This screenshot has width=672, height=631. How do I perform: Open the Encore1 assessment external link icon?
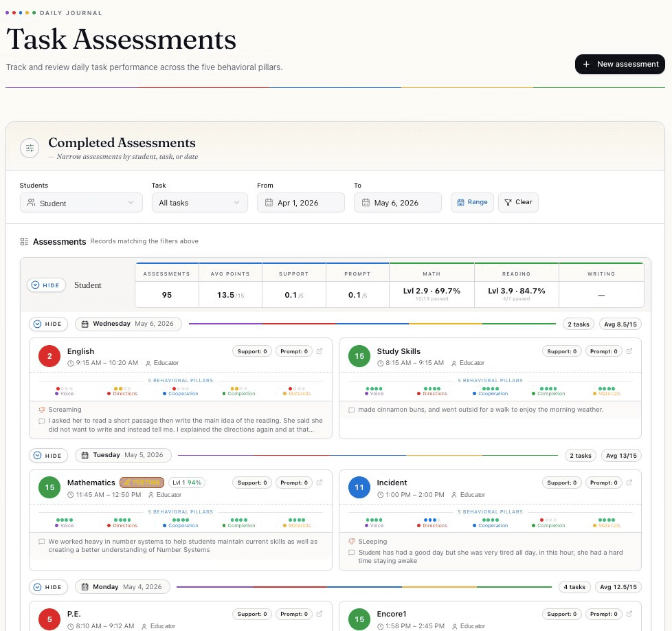[629, 615]
